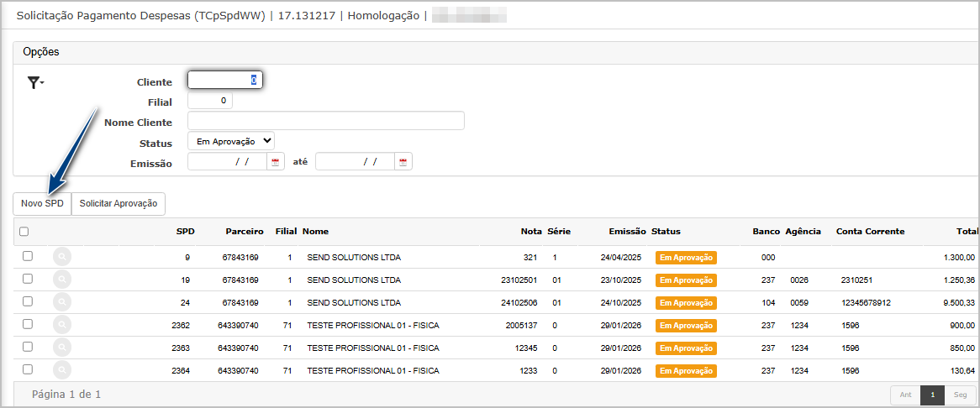Open details icon for SPD 2362 row
This screenshot has height=408, width=980.
tap(61, 325)
